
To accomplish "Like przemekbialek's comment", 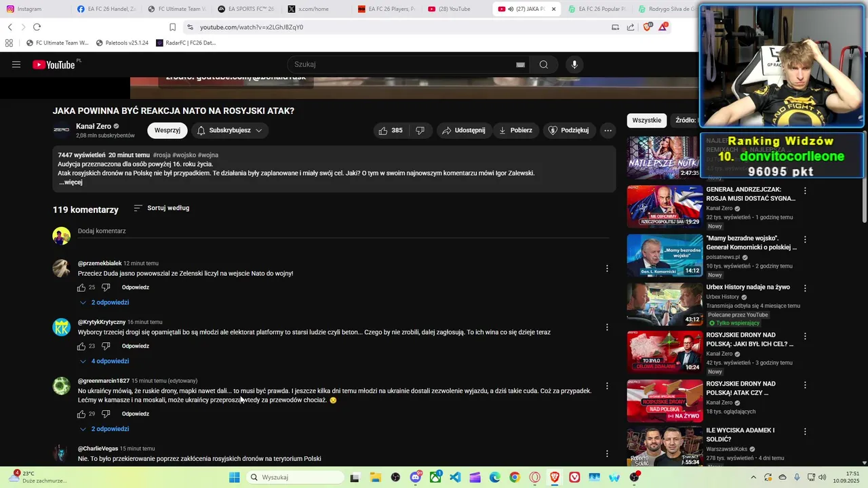I will coord(81,287).
